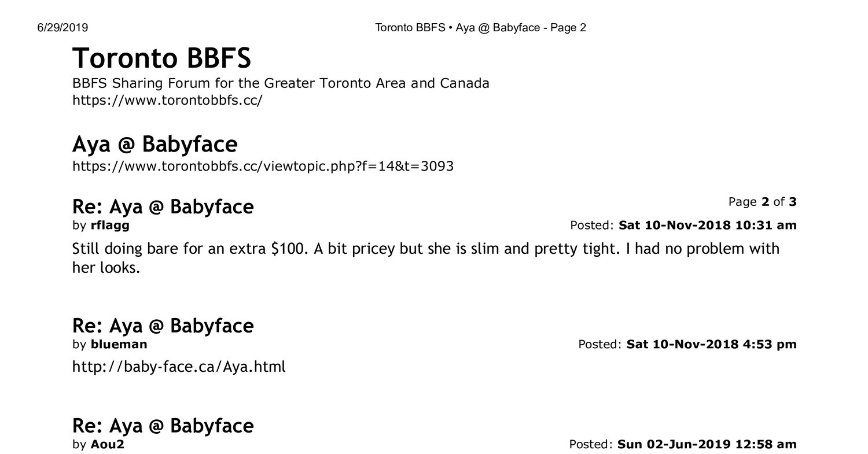Click the 6/29/2019 print date

tap(62, 28)
